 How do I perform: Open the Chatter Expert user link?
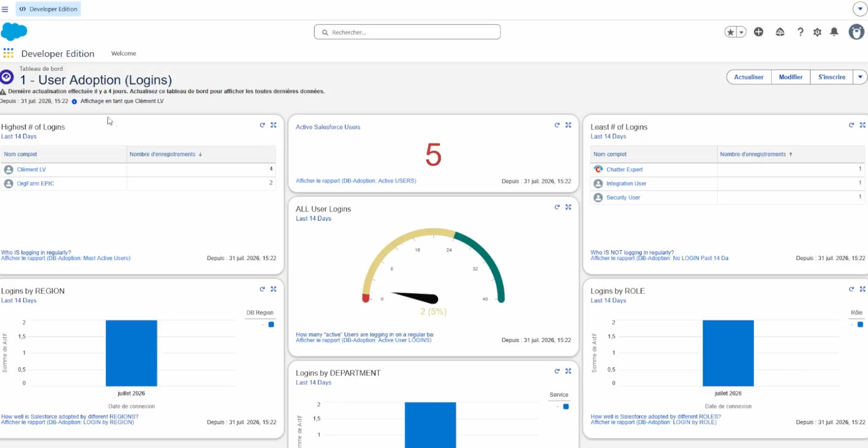coord(624,169)
